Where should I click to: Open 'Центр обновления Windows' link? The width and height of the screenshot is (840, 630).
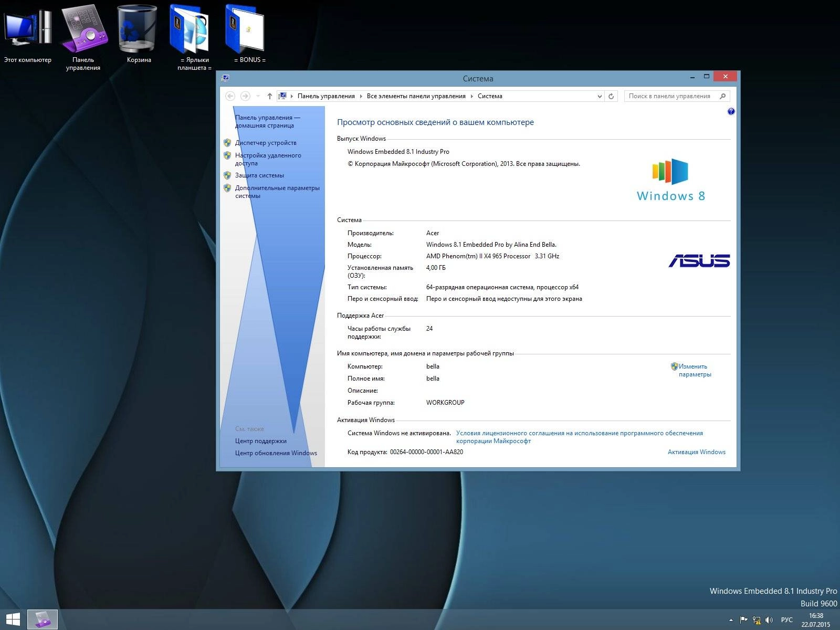(x=276, y=453)
